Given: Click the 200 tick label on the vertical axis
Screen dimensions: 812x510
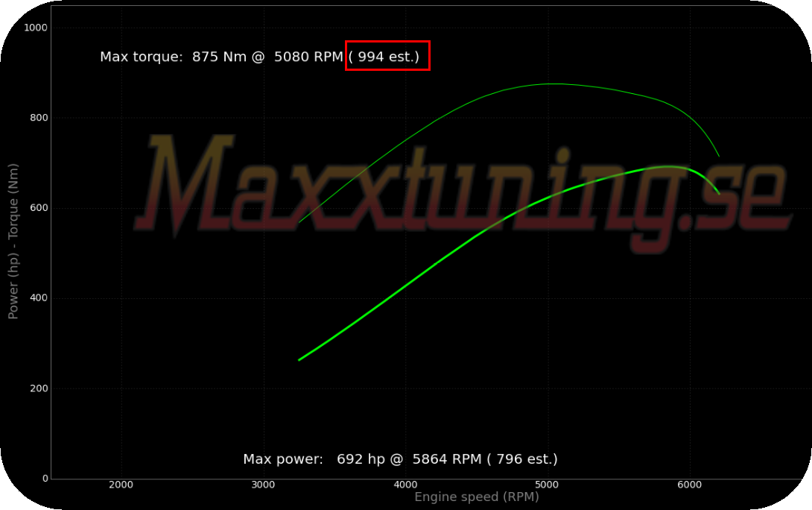Looking at the screenshot, I should [x=39, y=388].
